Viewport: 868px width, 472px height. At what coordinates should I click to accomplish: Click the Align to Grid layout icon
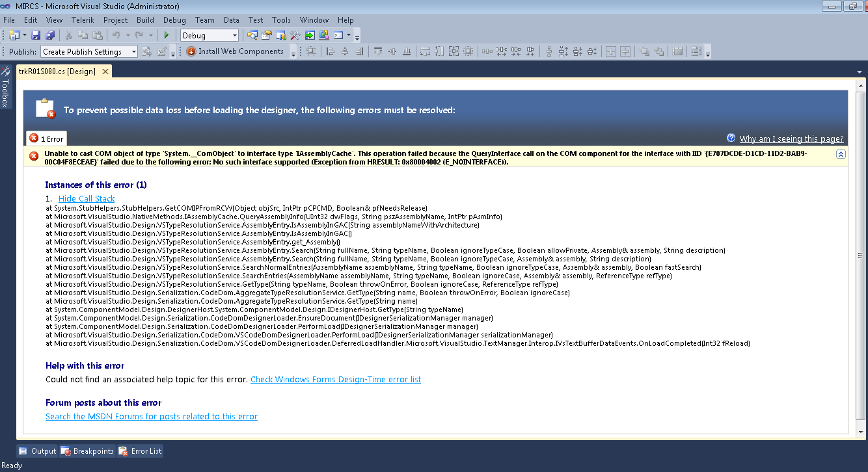(311, 51)
